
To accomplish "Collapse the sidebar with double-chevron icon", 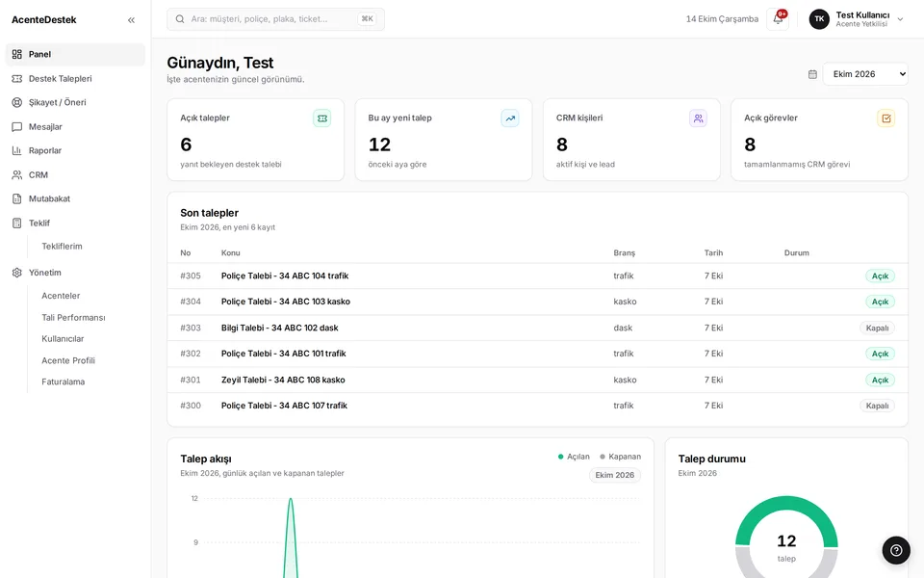I will pyautogui.click(x=131, y=20).
